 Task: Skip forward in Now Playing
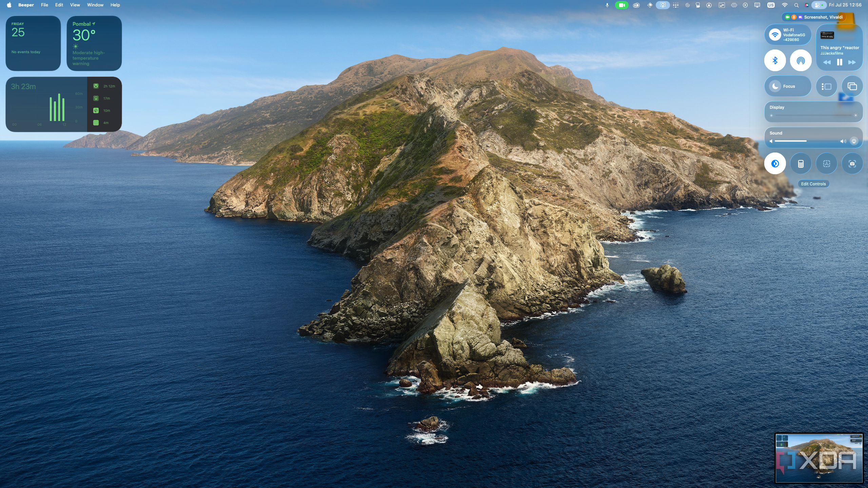852,62
